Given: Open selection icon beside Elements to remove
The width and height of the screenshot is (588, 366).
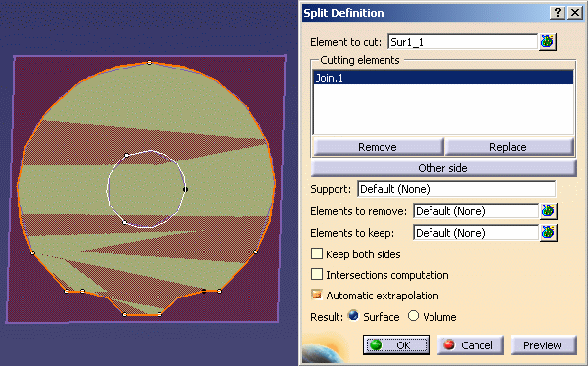Looking at the screenshot, I should (548, 211).
